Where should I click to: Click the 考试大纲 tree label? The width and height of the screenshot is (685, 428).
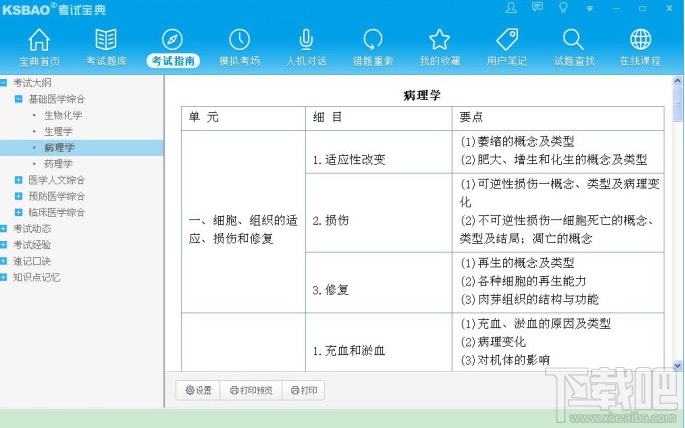click(x=32, y=82)
